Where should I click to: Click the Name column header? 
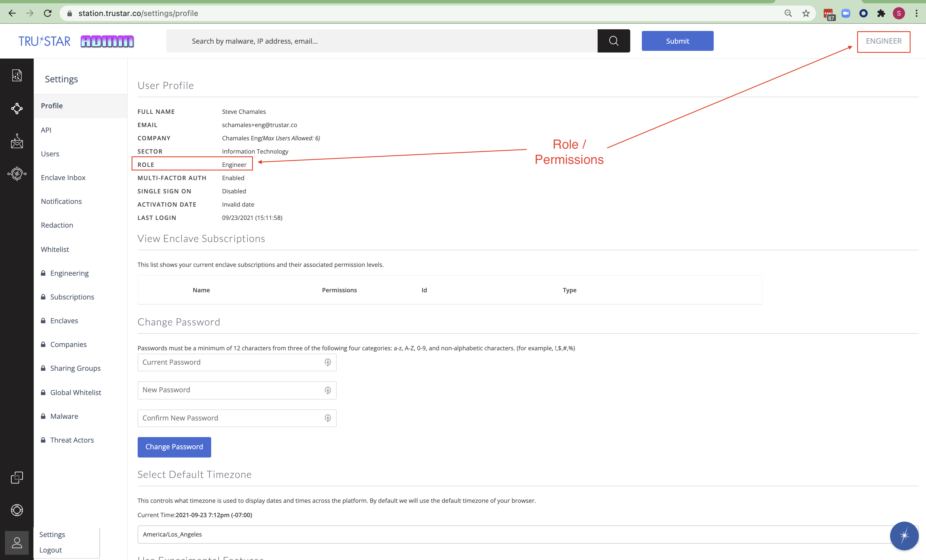(201, 290)
